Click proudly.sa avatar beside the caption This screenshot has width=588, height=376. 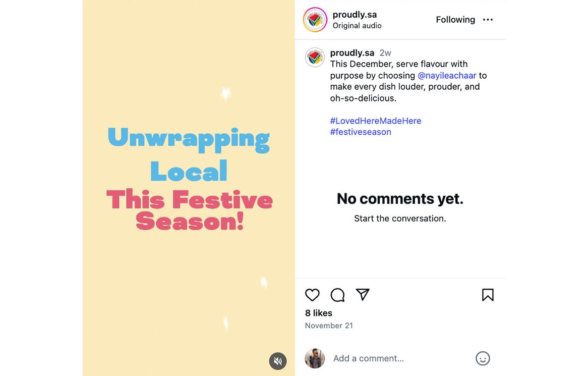(x=315, y=58)
